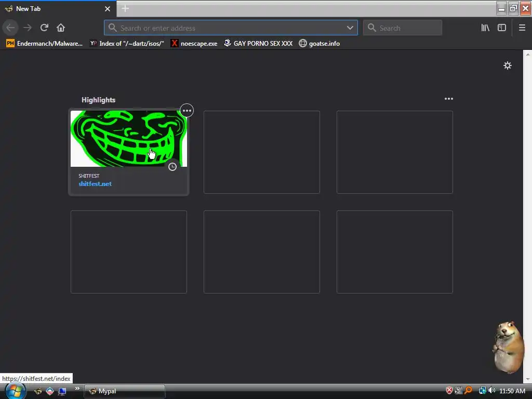Collapse the Highlights section header
This screenshot has width=532, height=399.
click(98, 100)
